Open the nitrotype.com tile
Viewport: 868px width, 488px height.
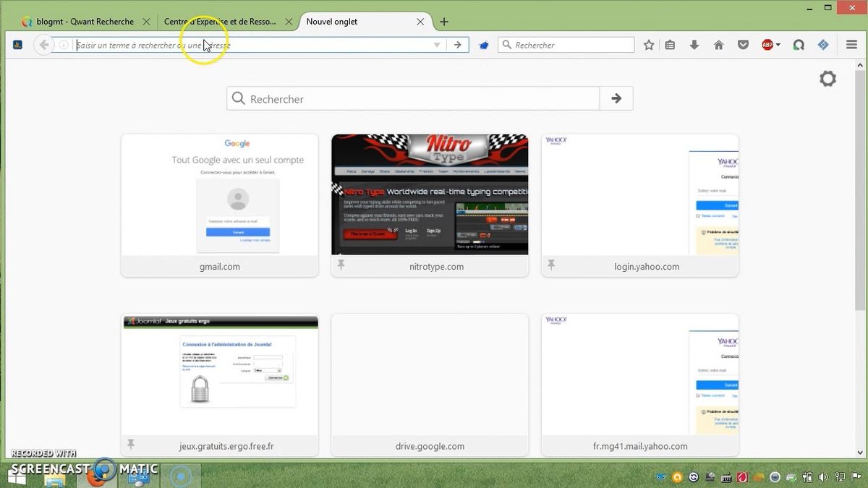(430, 205)
